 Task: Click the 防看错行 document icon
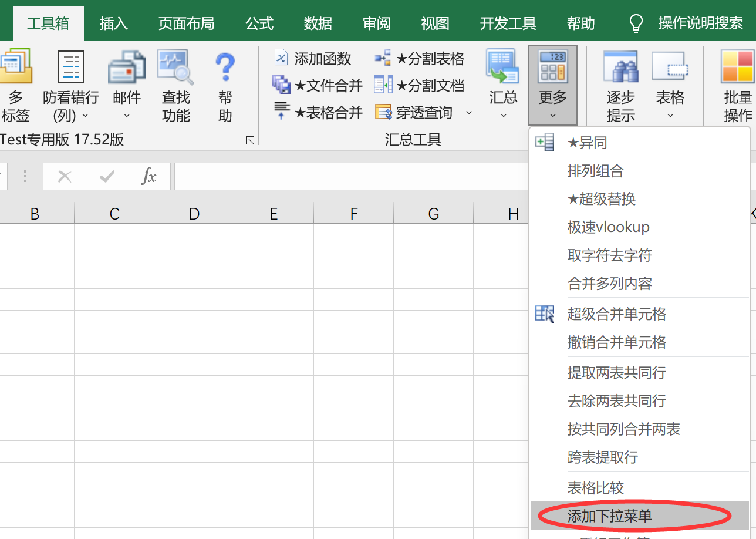[70, 68]
